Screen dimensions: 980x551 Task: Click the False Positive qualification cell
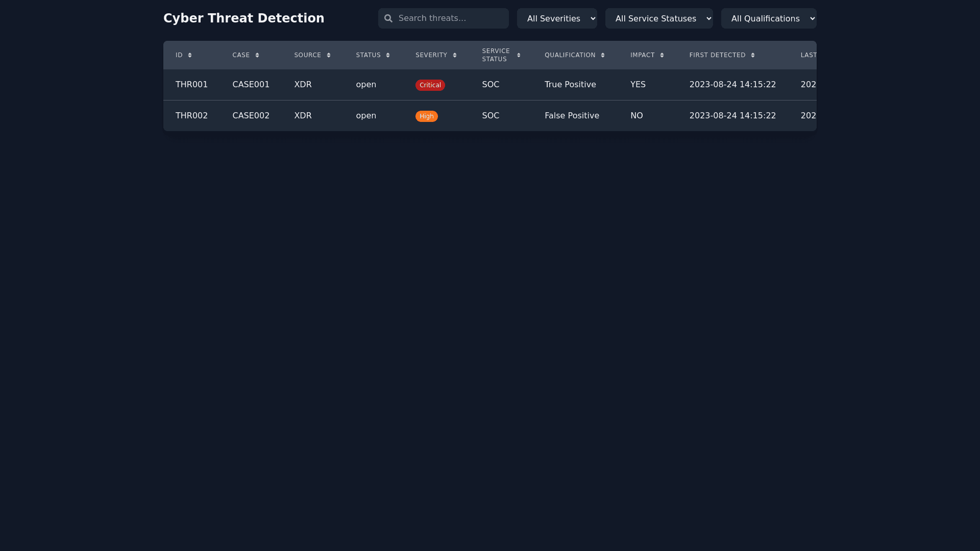point(572,116)
